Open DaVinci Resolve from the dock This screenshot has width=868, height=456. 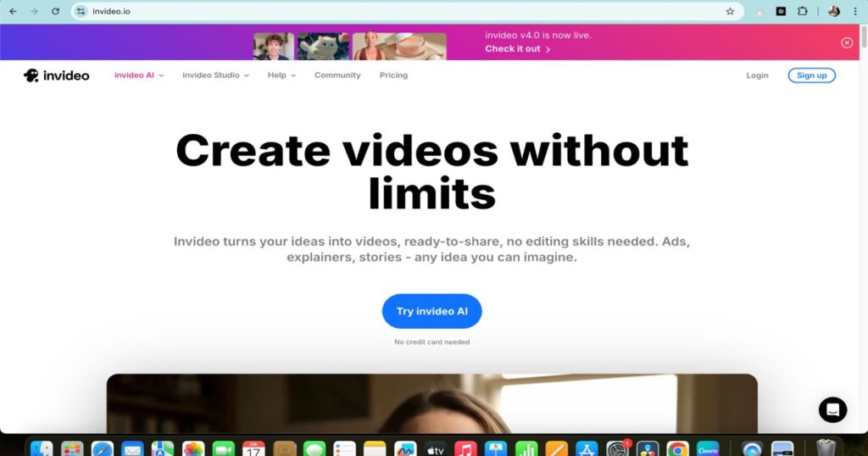pyautogui.click(x=648, y=449)
